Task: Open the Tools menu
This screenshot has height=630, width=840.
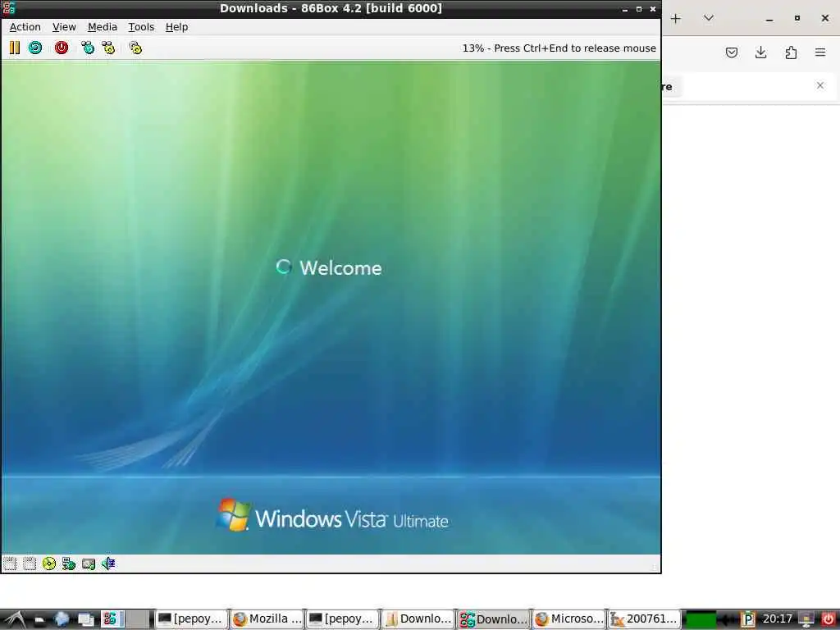Action: (x=141, y=27)
